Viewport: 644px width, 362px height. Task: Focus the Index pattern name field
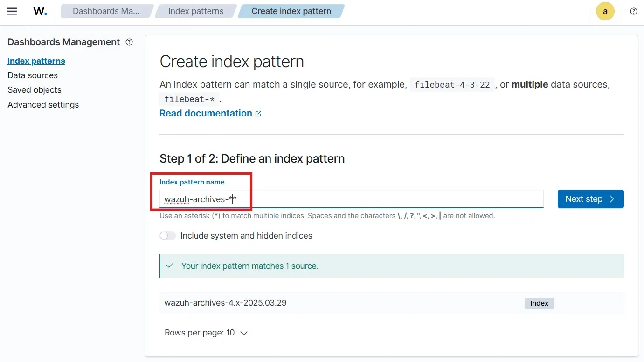[x=351, y=199]
